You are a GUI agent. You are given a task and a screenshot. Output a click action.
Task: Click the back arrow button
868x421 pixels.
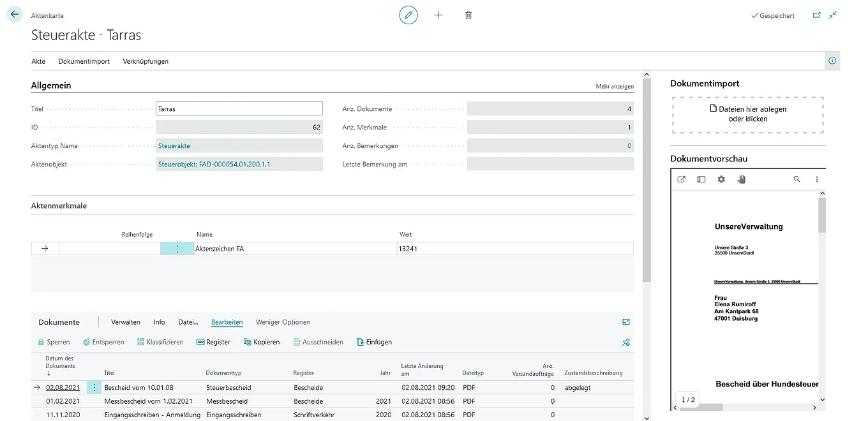[14, 14]
